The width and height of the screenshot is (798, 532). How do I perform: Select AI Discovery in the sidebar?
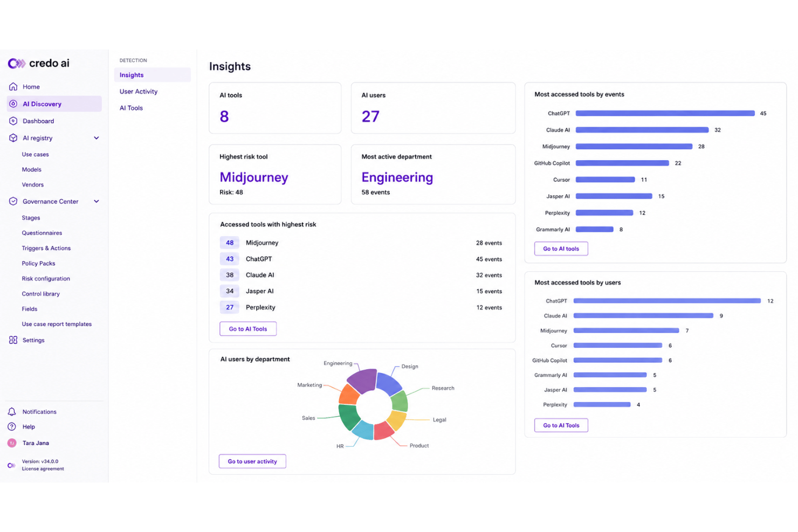(x=54, y=104)
